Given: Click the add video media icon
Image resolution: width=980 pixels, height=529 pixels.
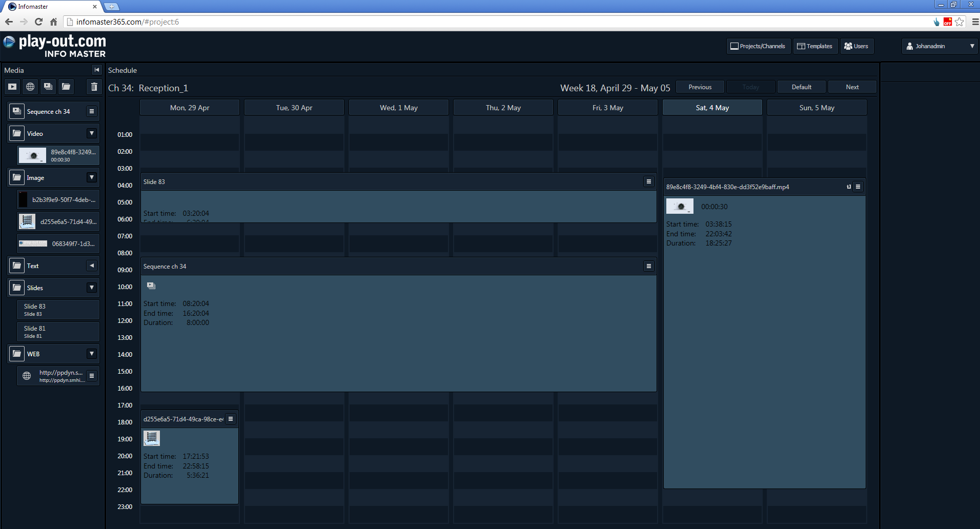Looking at the screenshot, I should [x=12, y=87].
